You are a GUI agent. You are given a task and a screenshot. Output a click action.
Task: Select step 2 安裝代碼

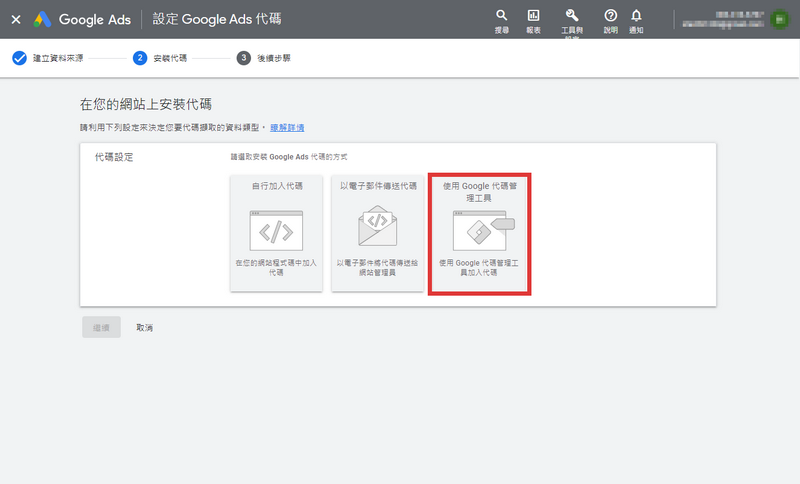click(160, 58)
